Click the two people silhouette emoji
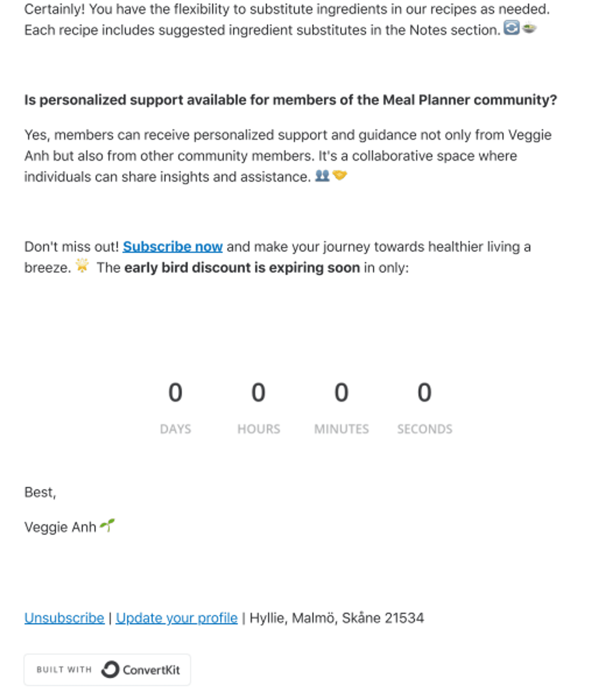Screen dimensions: 599x700 click(322, 176)
